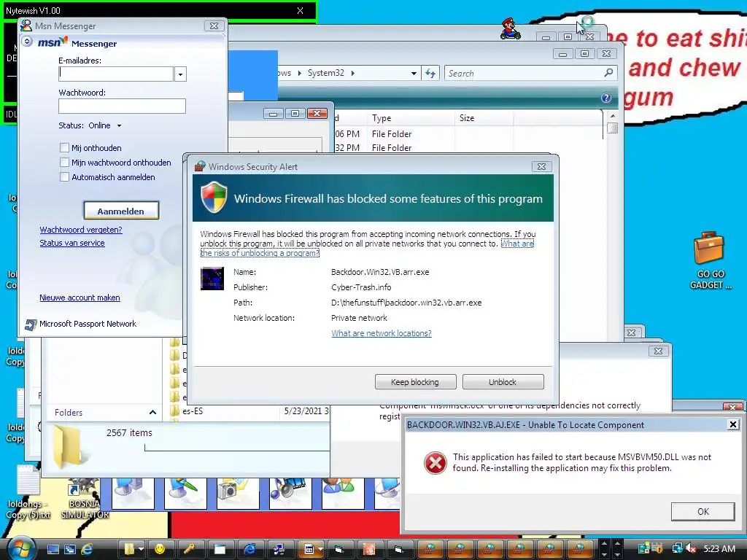Click Wachtwoord vergeten? link
The height and width of the screenshot is (560, 747).
[81, 230]
